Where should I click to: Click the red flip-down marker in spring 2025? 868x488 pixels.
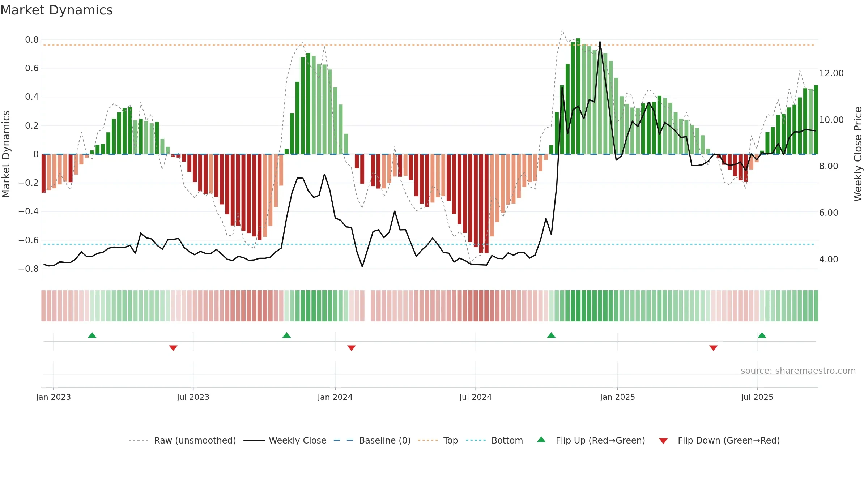[714, 348]
